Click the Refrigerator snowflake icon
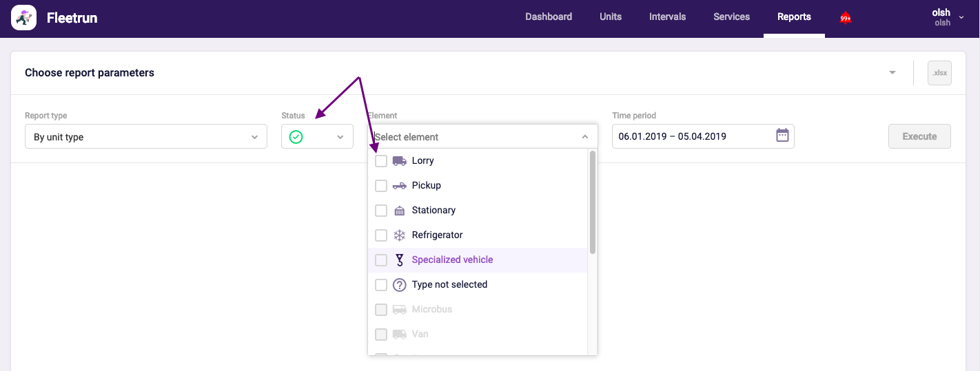The image size is (980, 371). [399, 235]
